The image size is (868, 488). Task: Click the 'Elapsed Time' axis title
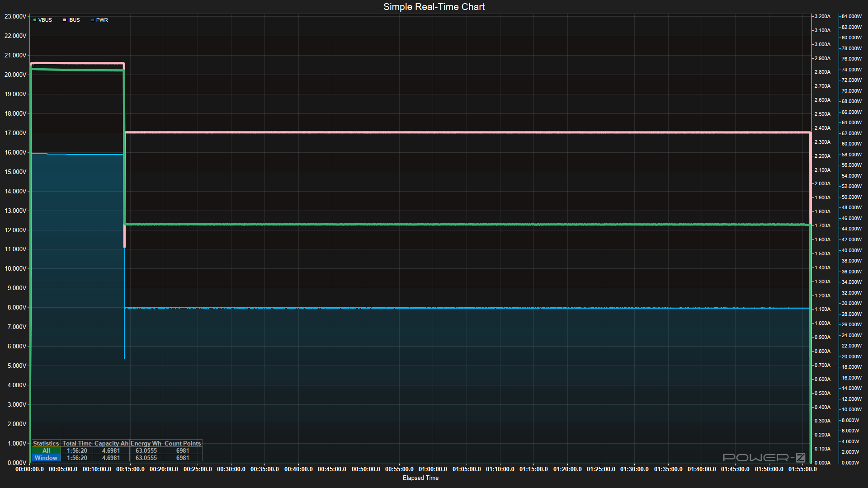pyautogui.click(x=420, y=478)
